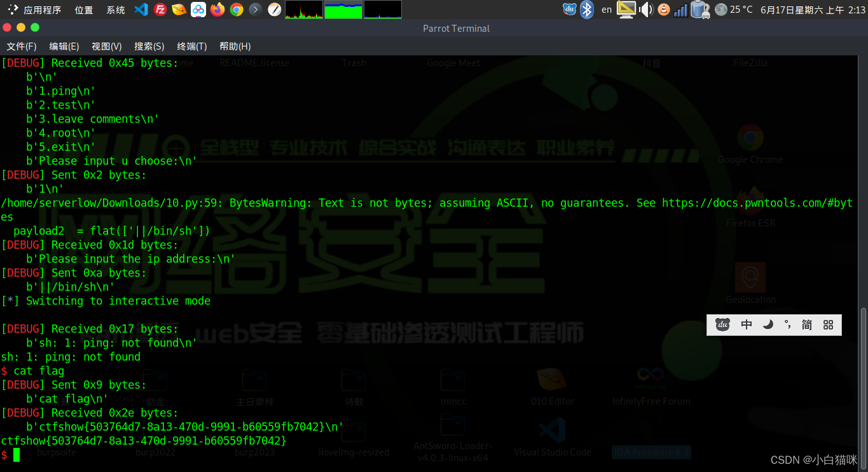Screen dimensions: 868x472
Task: Open the 位置 places menu
Action: (84, 10)
